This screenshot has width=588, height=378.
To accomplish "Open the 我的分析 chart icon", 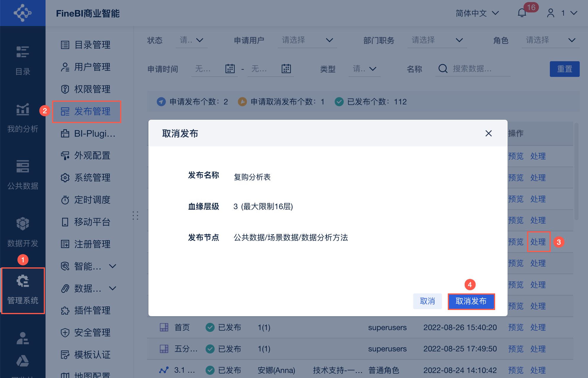I will (x=22, y=110).
